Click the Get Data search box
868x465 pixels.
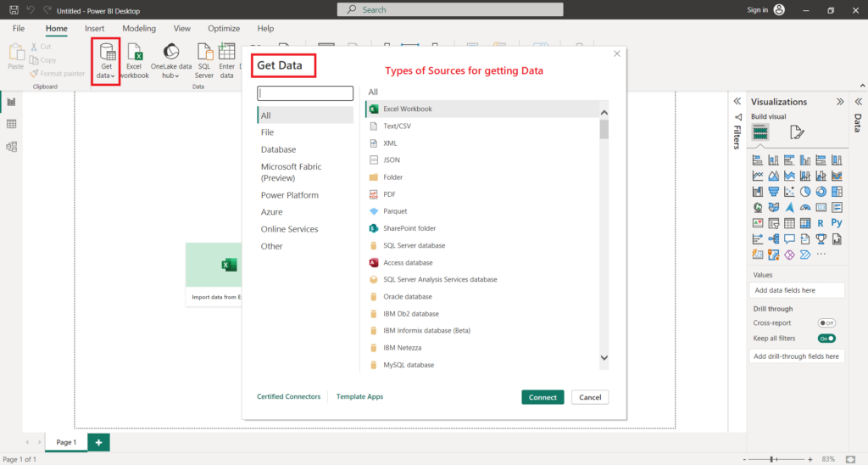pyautogui.click(x=305, y=93)
